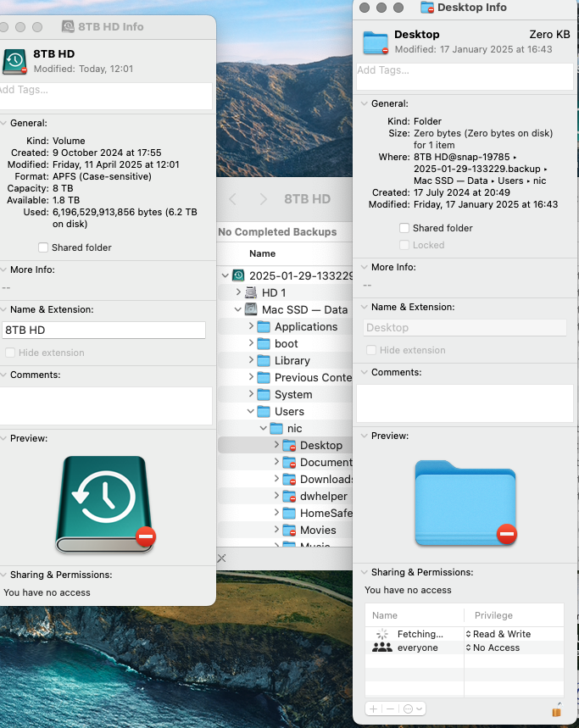The height and width of the screenshot is (728, 579).
Task: Click the Previous Content folder icon
Action: point(264,377)
